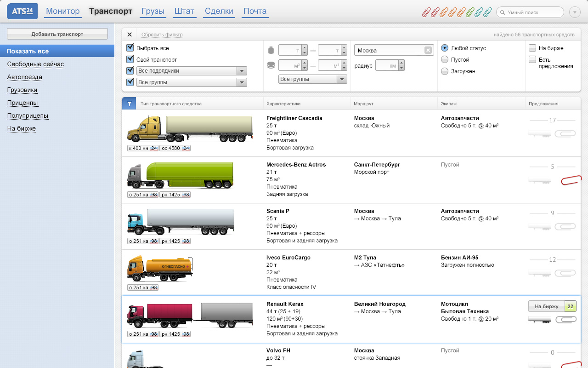Enable the Есть предложения checkbox
The width and height of the screenshot is (588, 368).
coord(532,59)
